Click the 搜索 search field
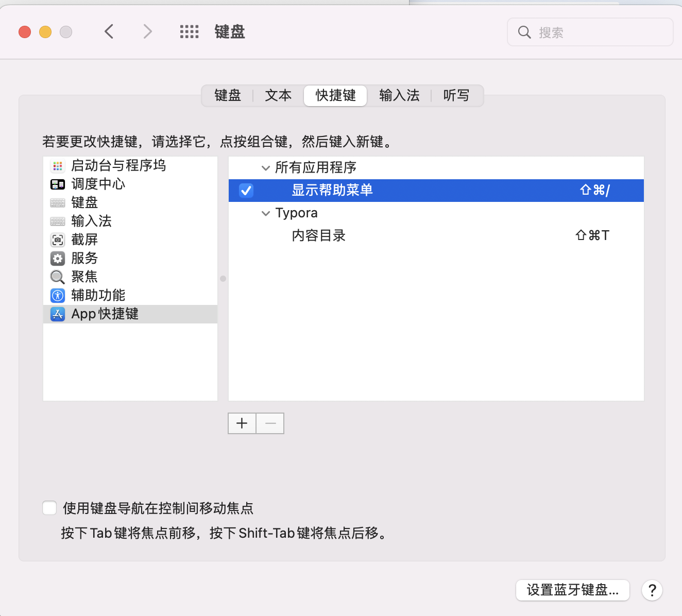Image resolution: width=682 pixels, height=616 pixels. click(x=598, y=32)
